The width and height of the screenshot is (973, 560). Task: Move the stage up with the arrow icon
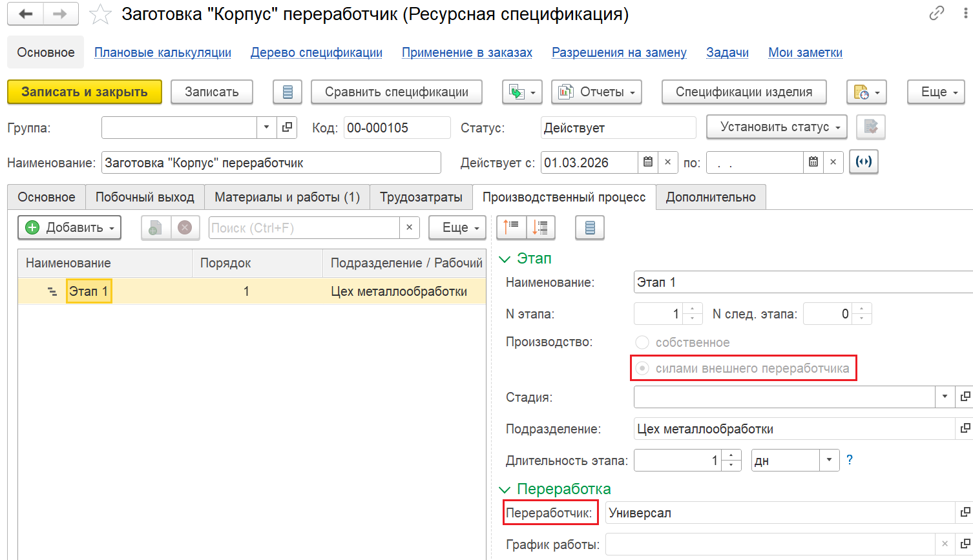tap(511, 227)
